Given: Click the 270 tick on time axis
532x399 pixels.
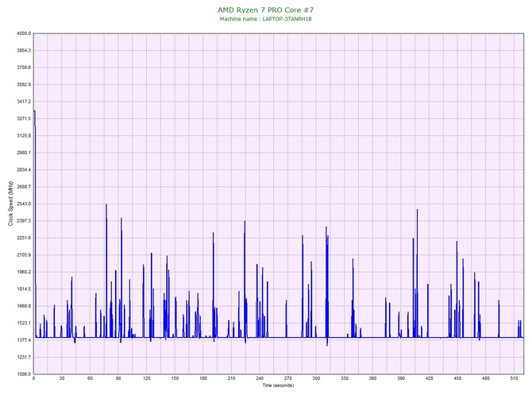Looking at the screenshot, I should [288, 378].
